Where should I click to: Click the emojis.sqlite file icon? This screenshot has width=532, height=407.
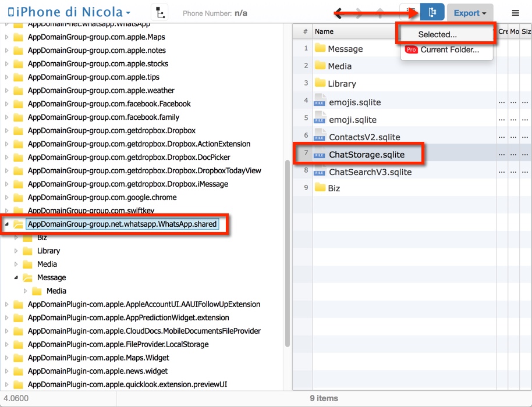click(x=320, y=101)
